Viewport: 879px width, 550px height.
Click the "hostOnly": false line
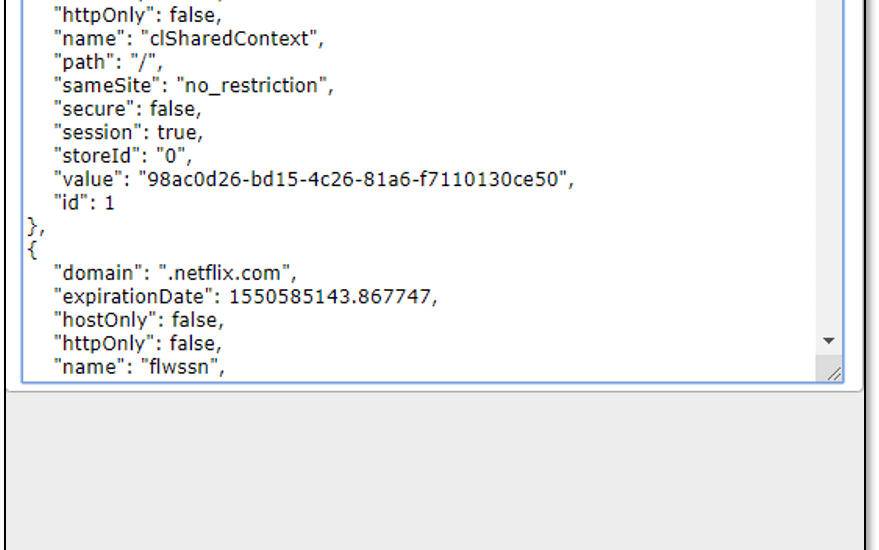pos(138,320)
